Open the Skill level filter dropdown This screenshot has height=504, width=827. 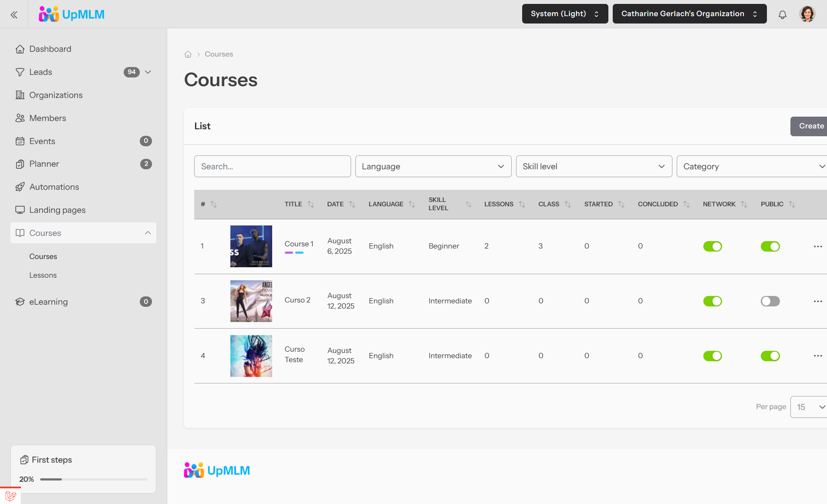(594, 166)
